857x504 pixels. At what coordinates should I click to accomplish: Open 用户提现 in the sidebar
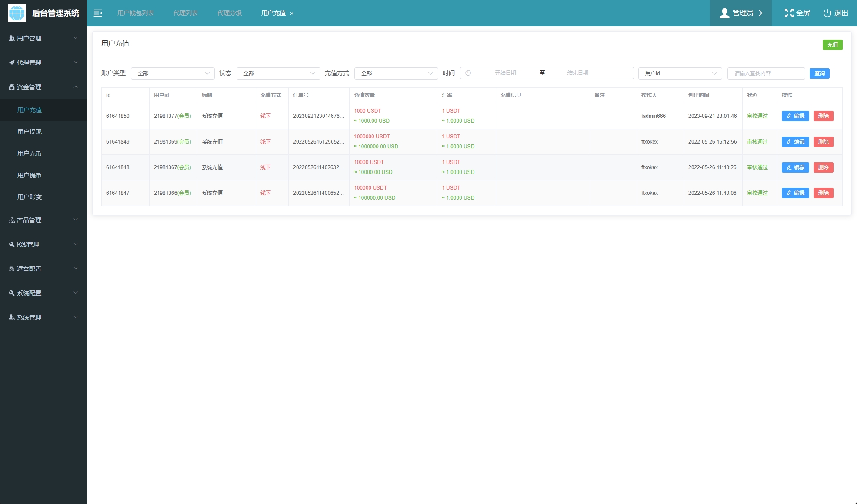30,132
